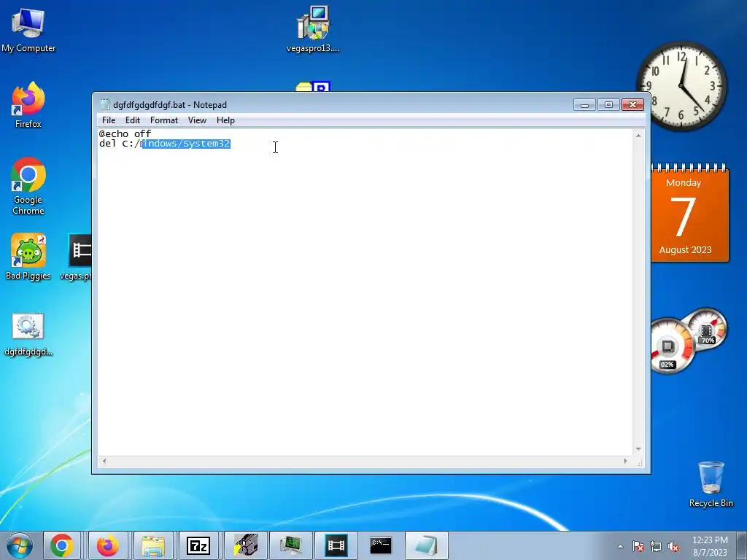Select the Bad Piggies desktop shortcut
747x560 pixels.
[x=28, y=257]
